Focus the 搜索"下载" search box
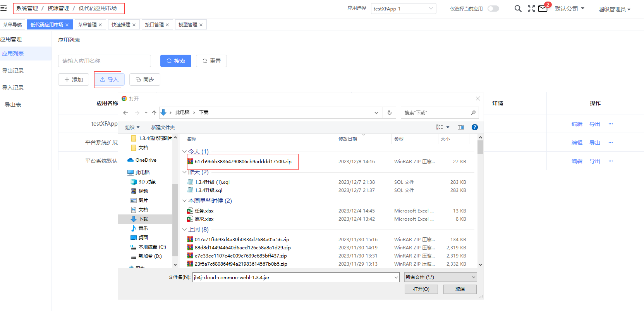 click(x=440, y=113)
